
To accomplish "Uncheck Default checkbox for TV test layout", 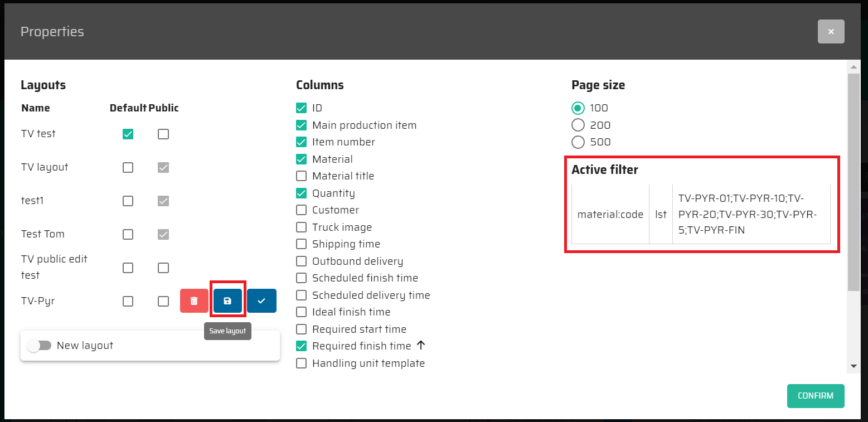I will [128, 134].
